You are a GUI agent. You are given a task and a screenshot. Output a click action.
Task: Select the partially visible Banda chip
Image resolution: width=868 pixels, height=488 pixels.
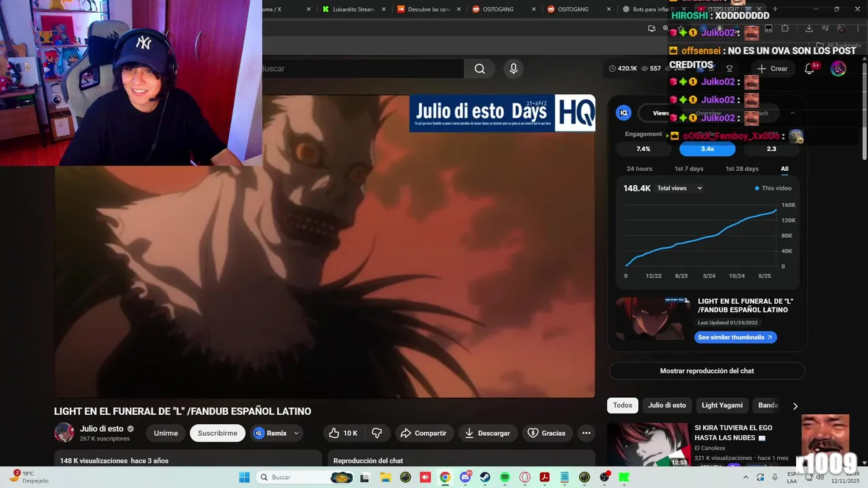click(768, 405)
